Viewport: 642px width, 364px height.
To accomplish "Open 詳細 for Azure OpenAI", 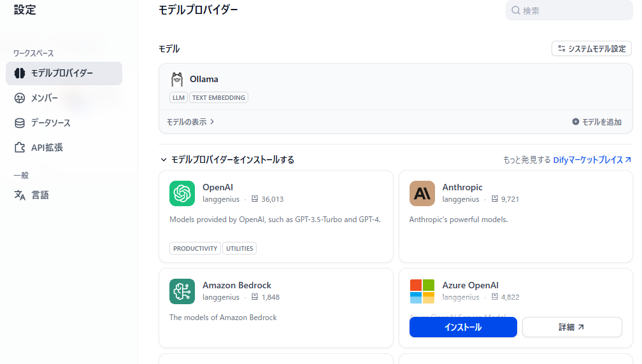I will click(x=572, y=327).
